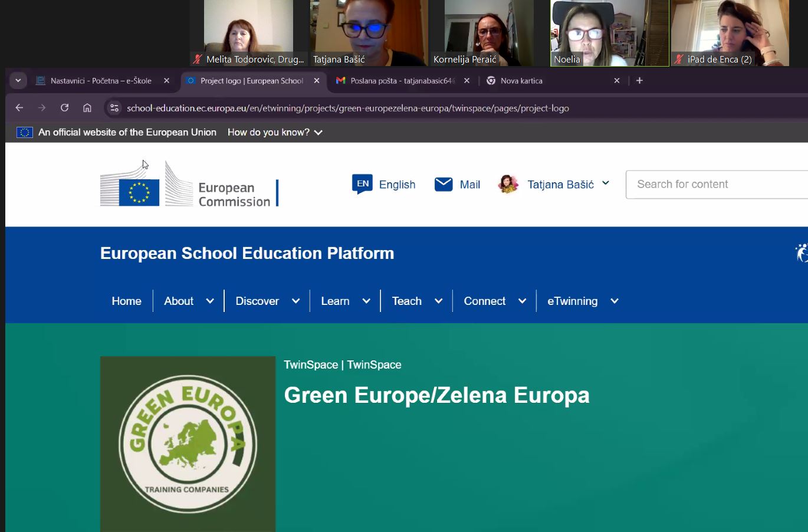Select Melita Todorovic video thumbnail
This screenshot has height=532, width=808.
tap(248, 33)
